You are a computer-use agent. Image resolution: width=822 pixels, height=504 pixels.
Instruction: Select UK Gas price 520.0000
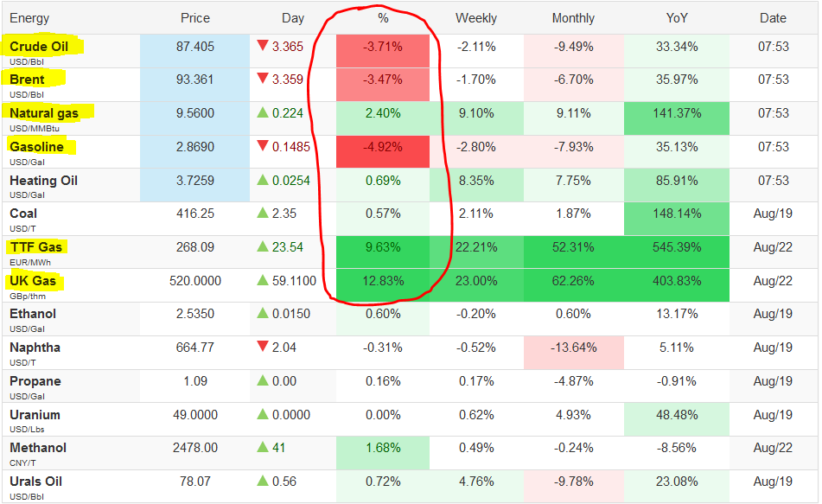click(195, 281)
